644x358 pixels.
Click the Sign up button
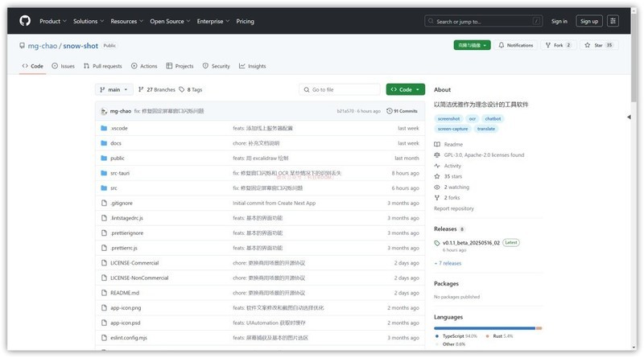tap(589, 22)
